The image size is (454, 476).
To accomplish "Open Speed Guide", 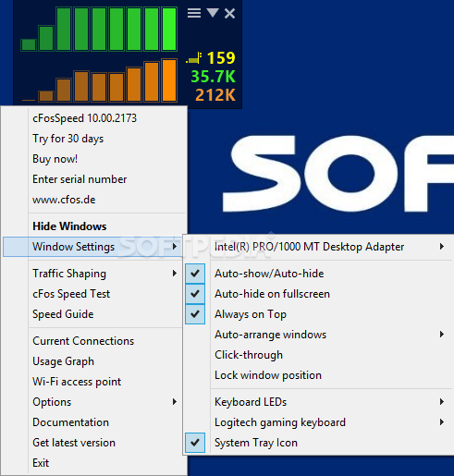I will point(63,314).
